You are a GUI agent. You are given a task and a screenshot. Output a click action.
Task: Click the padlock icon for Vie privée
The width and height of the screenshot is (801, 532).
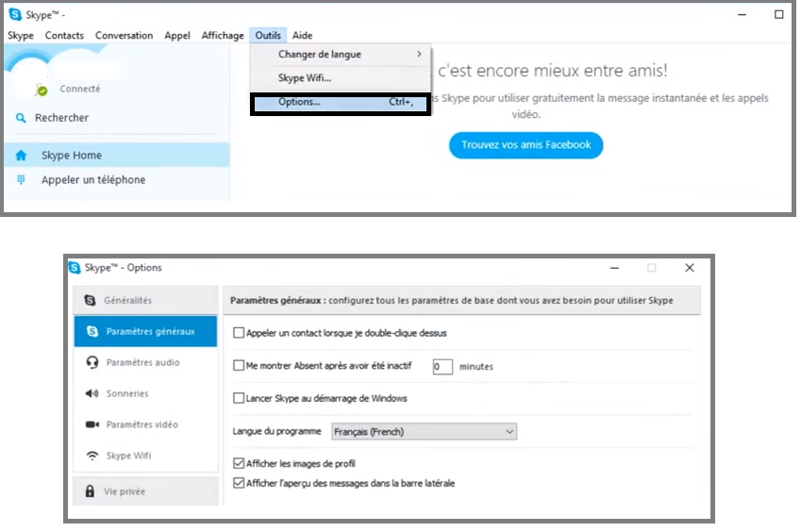click(91, 491)
